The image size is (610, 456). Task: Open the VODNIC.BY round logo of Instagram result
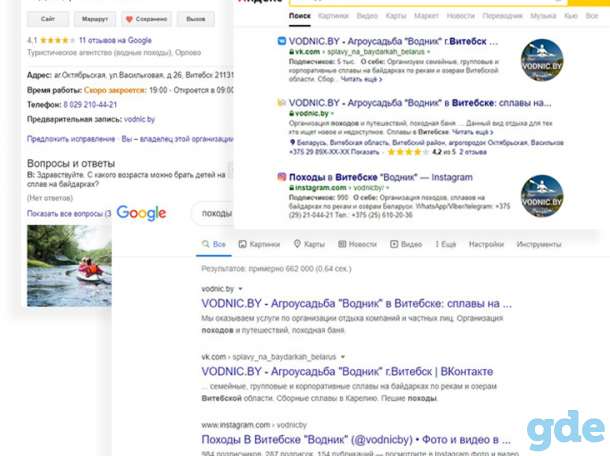tap(542, 196)
